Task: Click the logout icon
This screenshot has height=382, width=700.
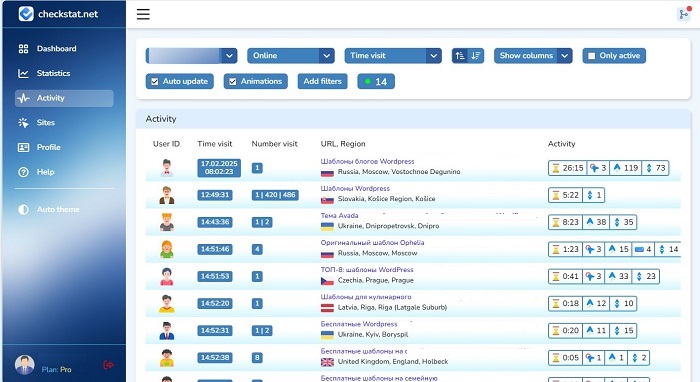Action: [x=108, y=365]
